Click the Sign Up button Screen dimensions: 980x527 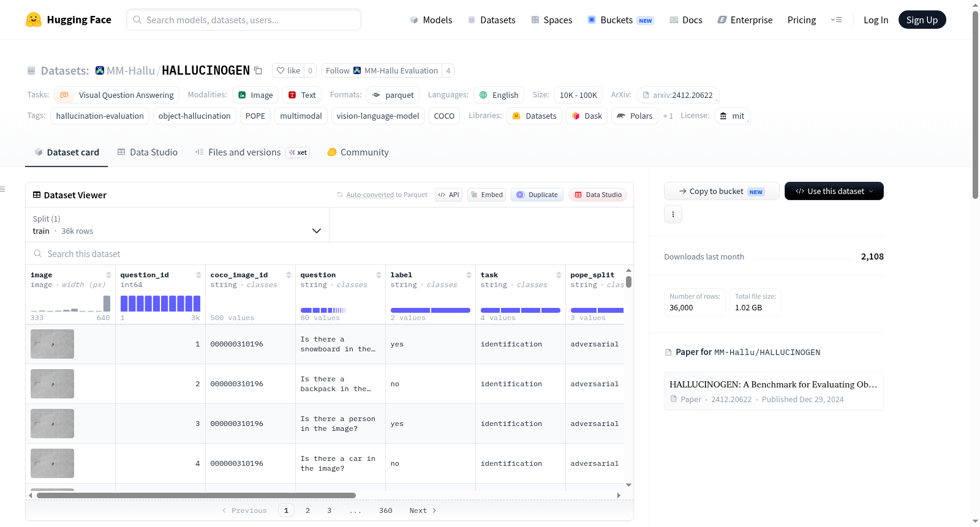(922, 20)
